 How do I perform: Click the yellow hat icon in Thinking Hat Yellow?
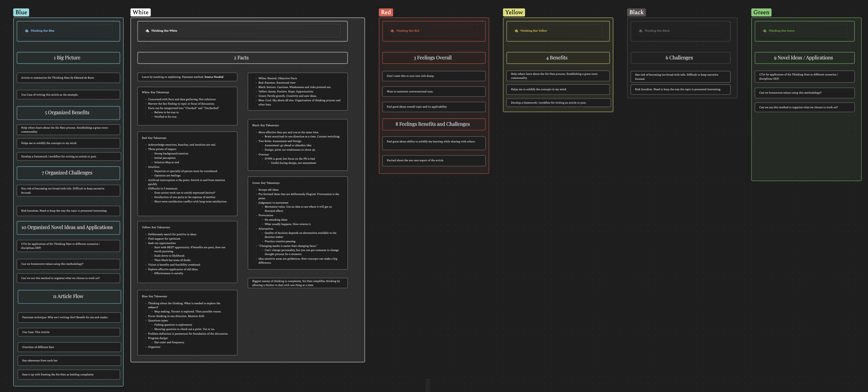[516, 31]
